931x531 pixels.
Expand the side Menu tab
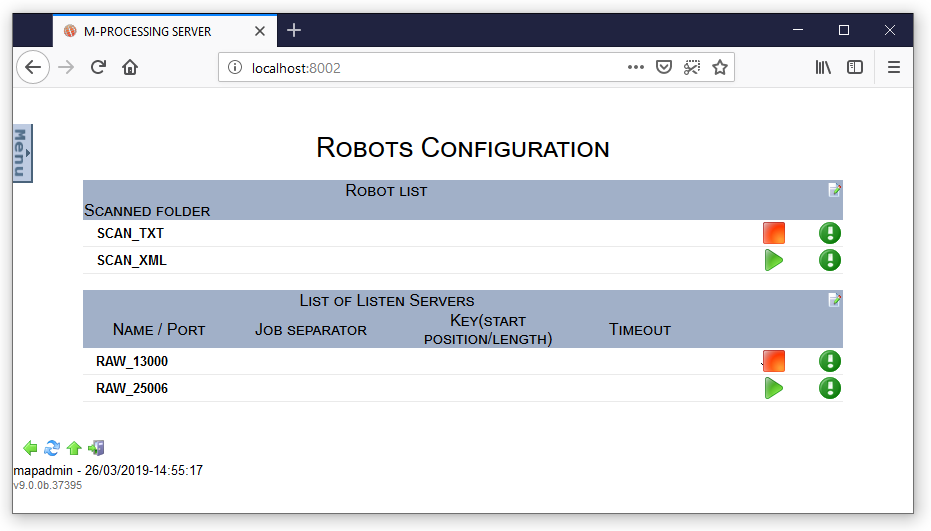coord(22,154)
